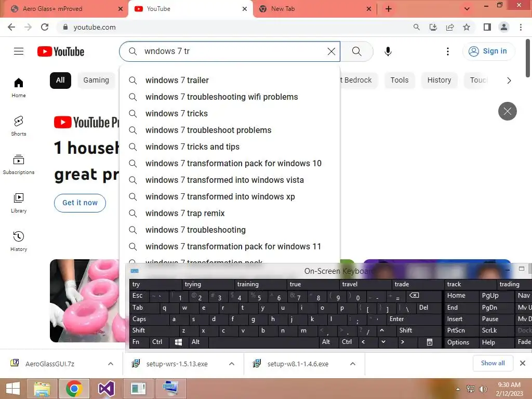Click Show all downloads
The height and width of the screenshot is (399, 532).
click(493, 363)
